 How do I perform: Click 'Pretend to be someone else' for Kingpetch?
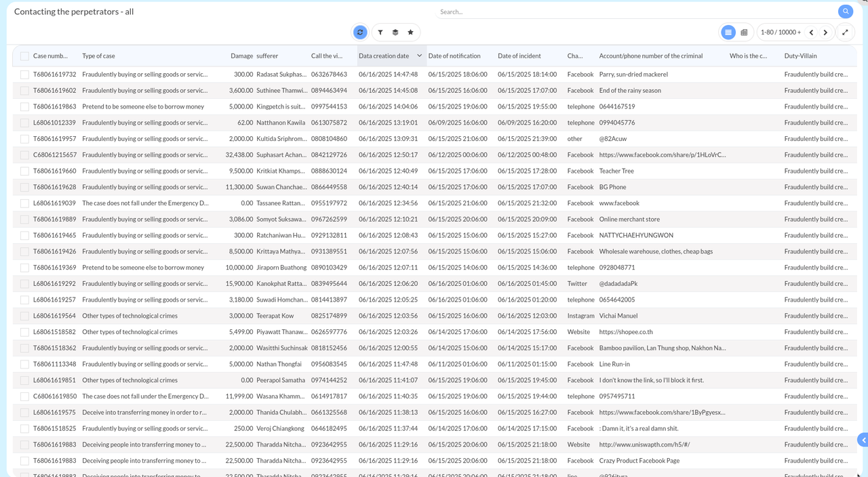[x=143, y=106]
